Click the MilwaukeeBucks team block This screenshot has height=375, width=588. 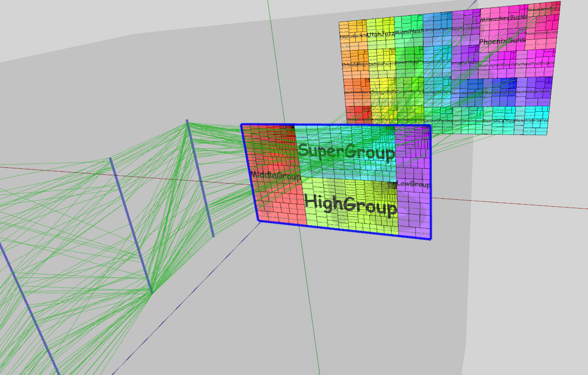[503, 19]
